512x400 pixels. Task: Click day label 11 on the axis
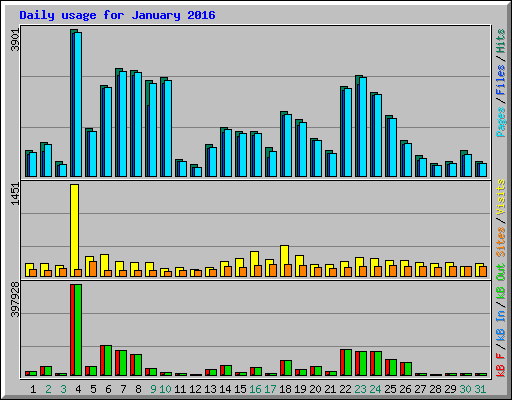coord(180,389)
